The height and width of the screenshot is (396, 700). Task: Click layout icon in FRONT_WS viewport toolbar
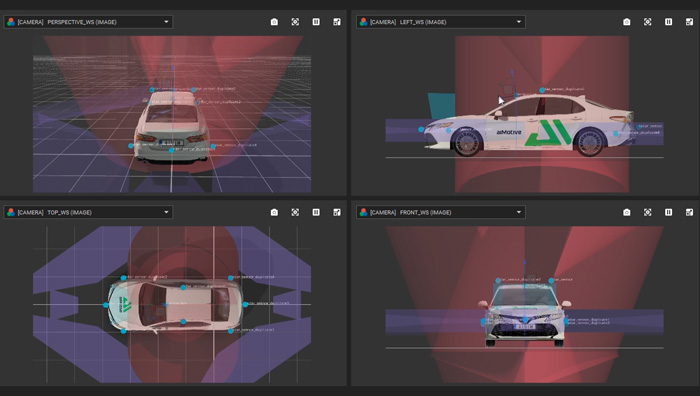tap(689, 213)
